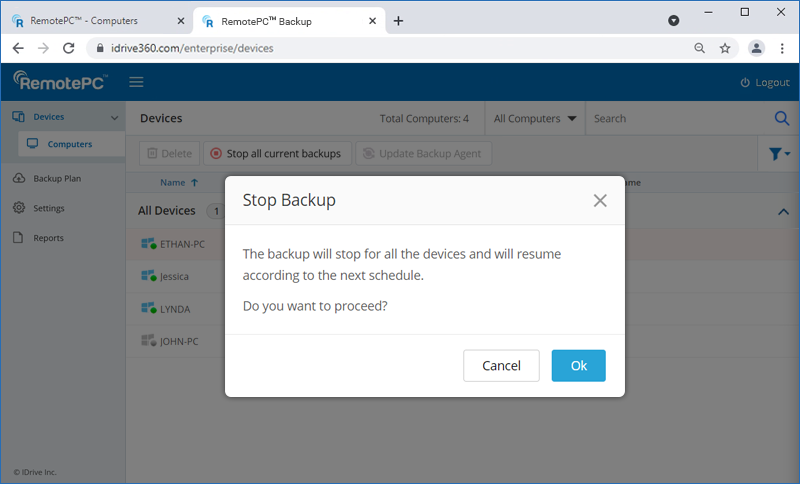Close the Stop Backup dialog
Image resolution: width=800 pixels, height=484 pixels.
[600, 201]
